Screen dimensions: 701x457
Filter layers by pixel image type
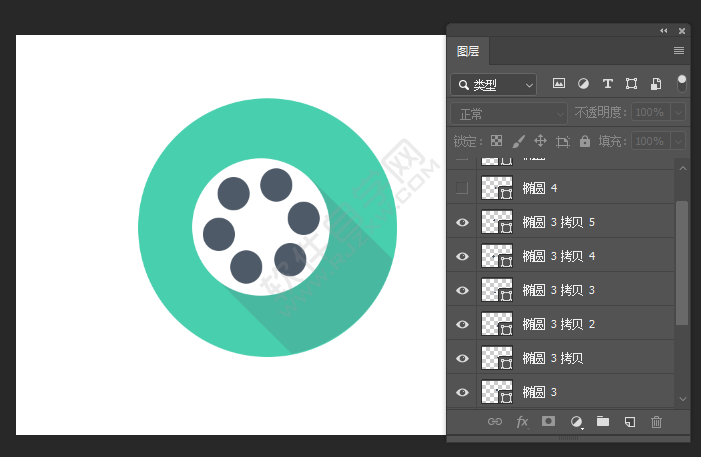(559, 84)
